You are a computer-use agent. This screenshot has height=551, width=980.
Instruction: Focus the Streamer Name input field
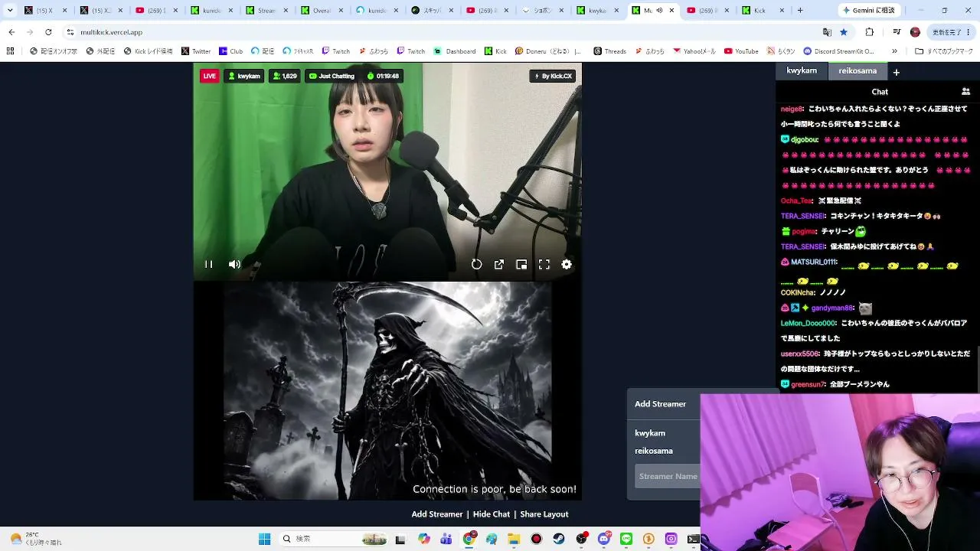[668, 476]
